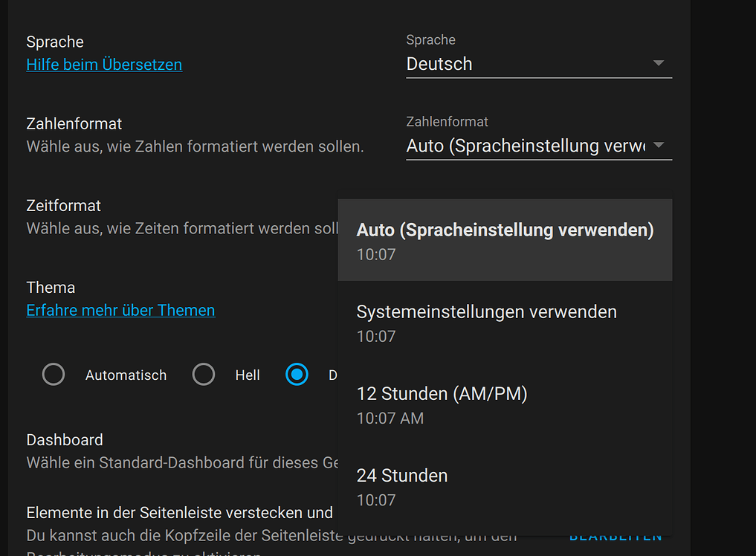Click the Zahlenformat field underline area
The height and width of the screenshot is (556, 756).
coord(539,158)
